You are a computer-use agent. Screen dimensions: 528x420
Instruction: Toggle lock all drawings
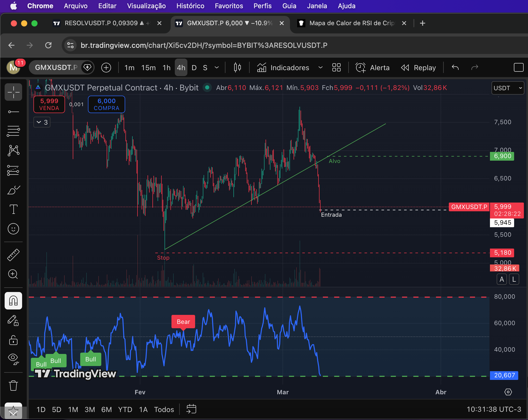pyautogui.click(x=13, y=340)
